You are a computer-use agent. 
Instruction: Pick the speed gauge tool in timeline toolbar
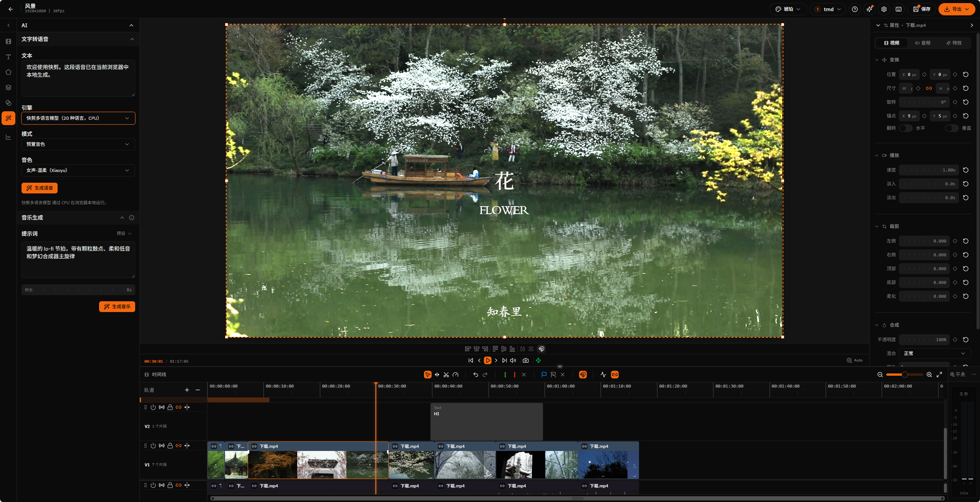click(455, 375)
